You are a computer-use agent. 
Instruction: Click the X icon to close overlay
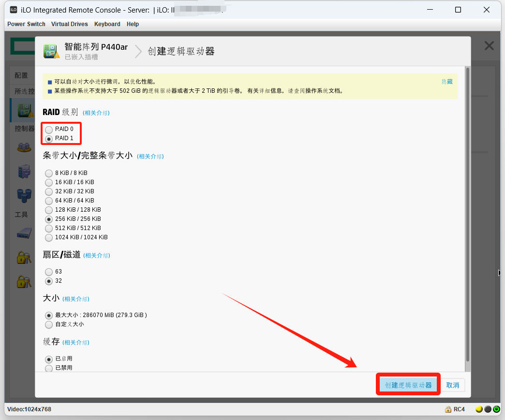click(x=489, y=46)
